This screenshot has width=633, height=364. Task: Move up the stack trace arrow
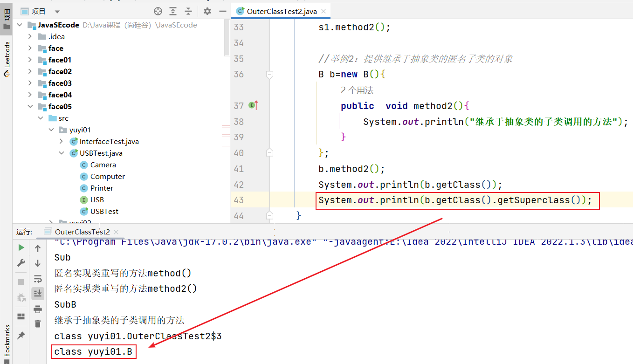[38, 248]
